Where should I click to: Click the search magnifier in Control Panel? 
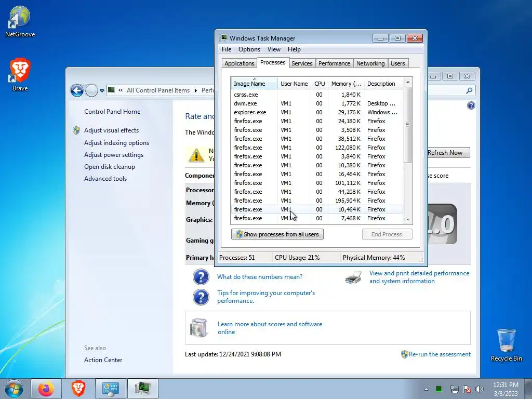click(469, 90)
